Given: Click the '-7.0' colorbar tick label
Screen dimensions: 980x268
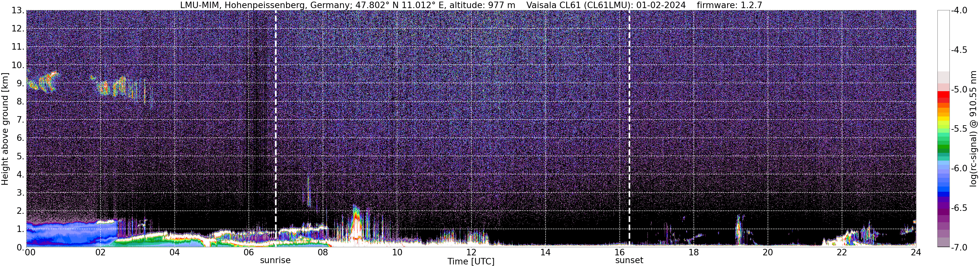Looking at the screenshot, I should tap(959, 248).
